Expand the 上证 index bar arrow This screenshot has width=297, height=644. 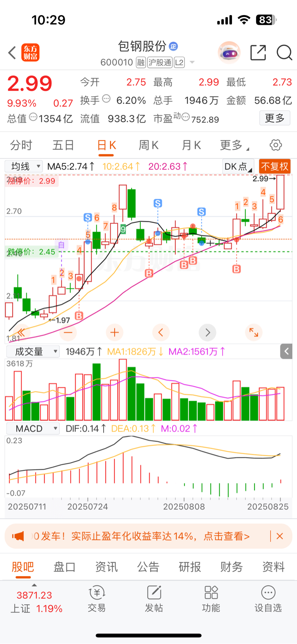click(34, 585)
